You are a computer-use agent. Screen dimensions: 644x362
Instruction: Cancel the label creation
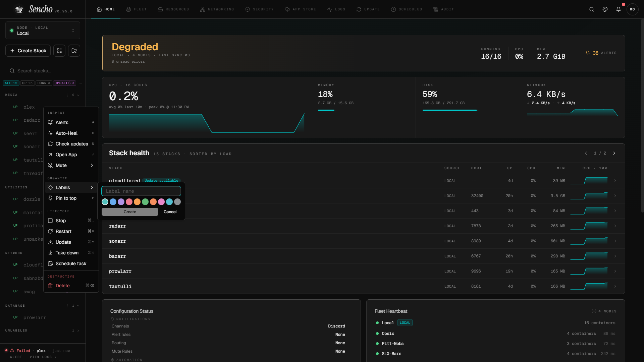170,212
